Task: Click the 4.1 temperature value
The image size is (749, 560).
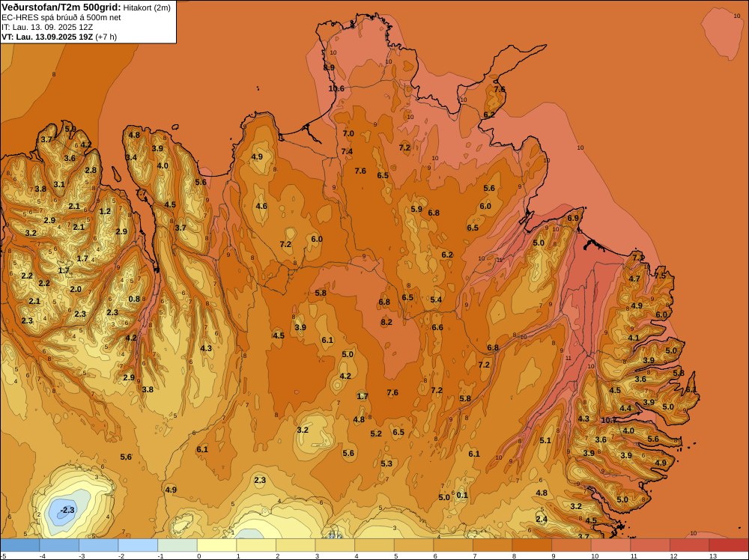Action: [x=634, y=338]
